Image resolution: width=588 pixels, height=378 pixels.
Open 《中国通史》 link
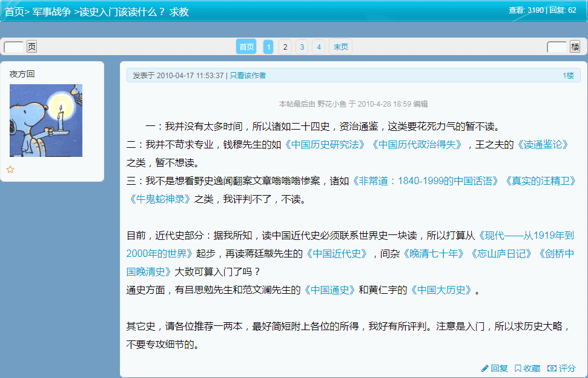(329, 290)
